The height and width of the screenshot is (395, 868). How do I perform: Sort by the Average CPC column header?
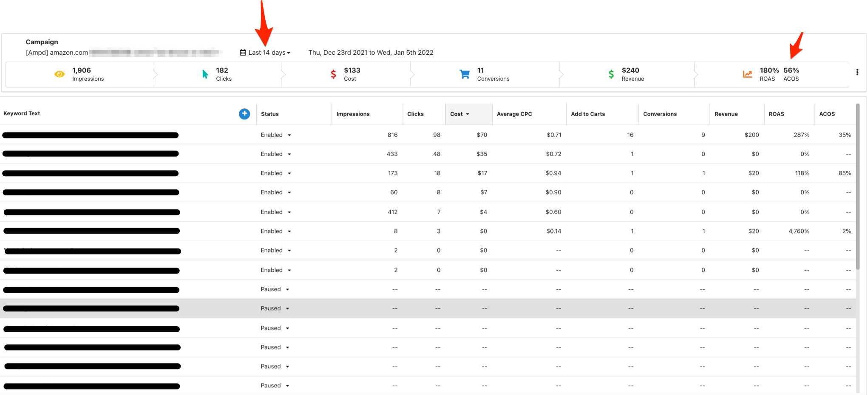click(x=514, y=114)
